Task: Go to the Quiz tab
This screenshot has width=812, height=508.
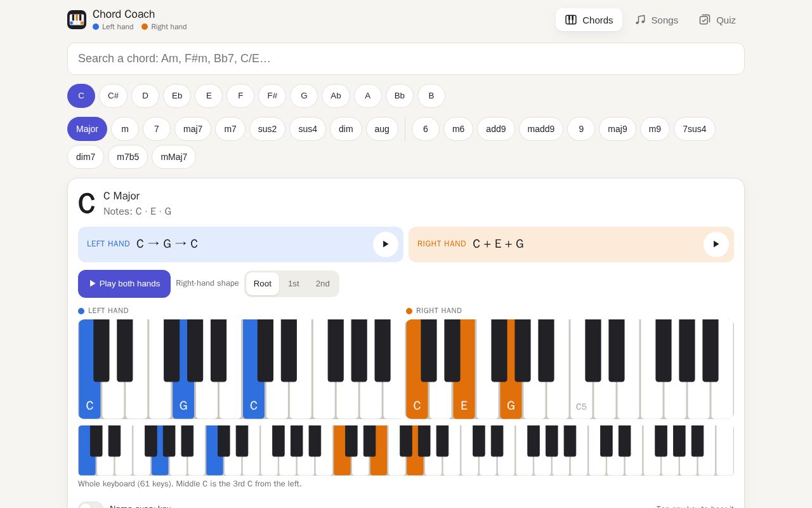Action: (x=717, y=20)
